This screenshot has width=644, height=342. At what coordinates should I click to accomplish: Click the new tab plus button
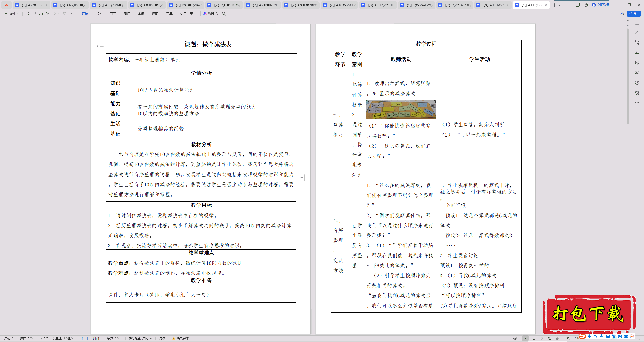554,5
